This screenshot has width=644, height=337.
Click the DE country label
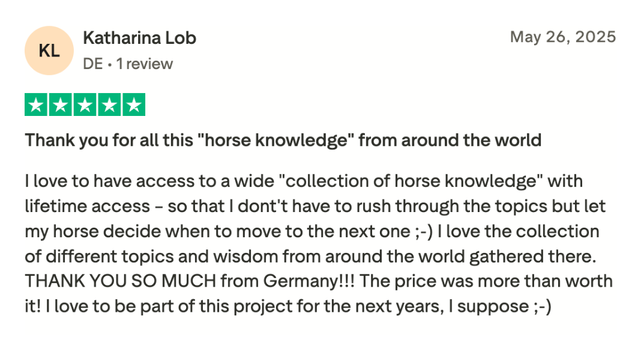click(93, 64)
